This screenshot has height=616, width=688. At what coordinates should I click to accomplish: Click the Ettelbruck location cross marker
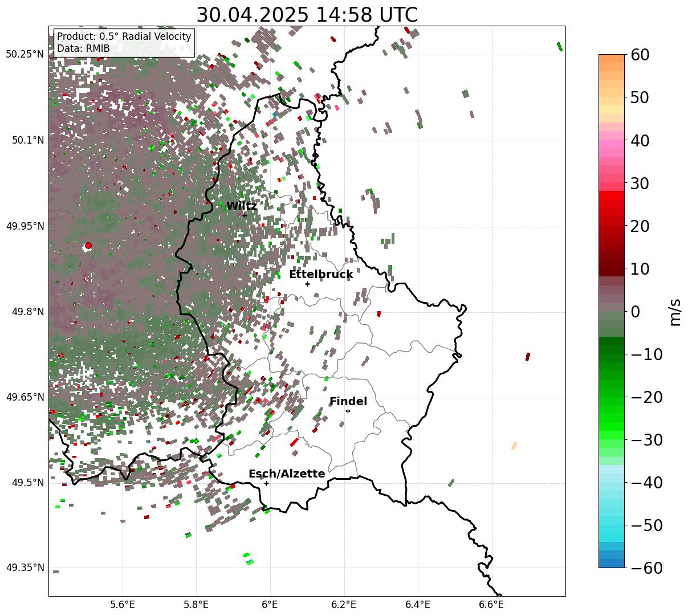pos(307,284)
